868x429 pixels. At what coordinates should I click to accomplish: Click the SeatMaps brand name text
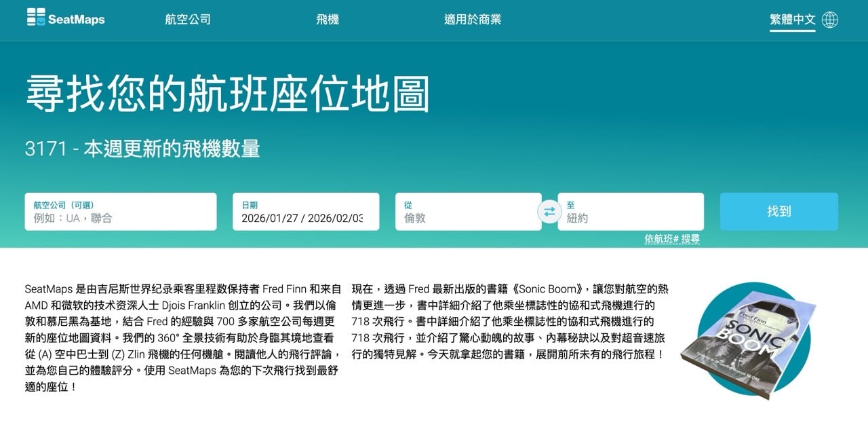76,19
